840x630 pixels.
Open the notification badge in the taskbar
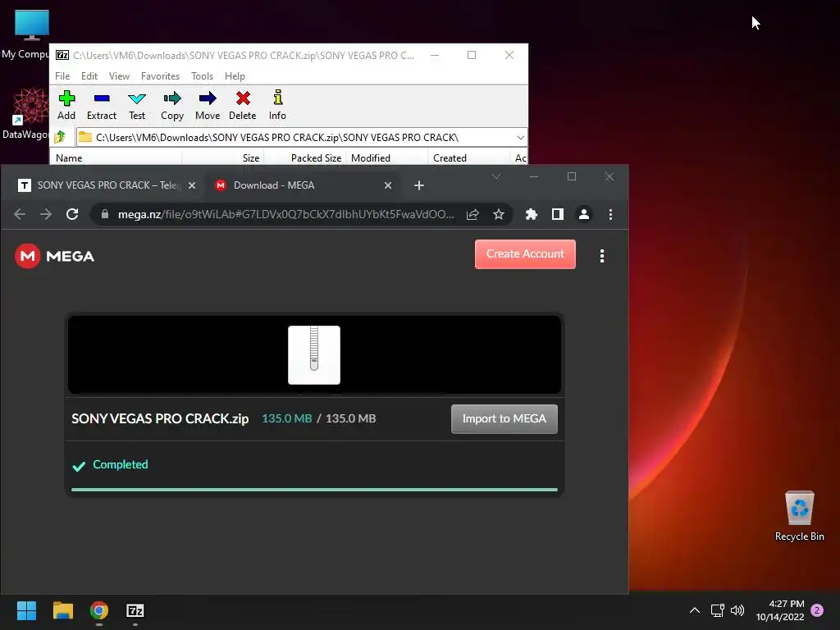tap(817, 610)
